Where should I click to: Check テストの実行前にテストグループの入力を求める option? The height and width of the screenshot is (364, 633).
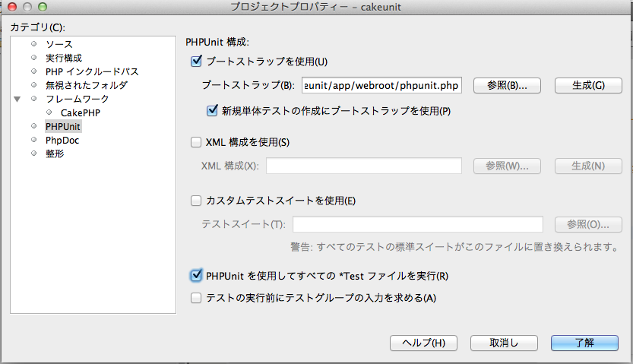click(196, 298)
